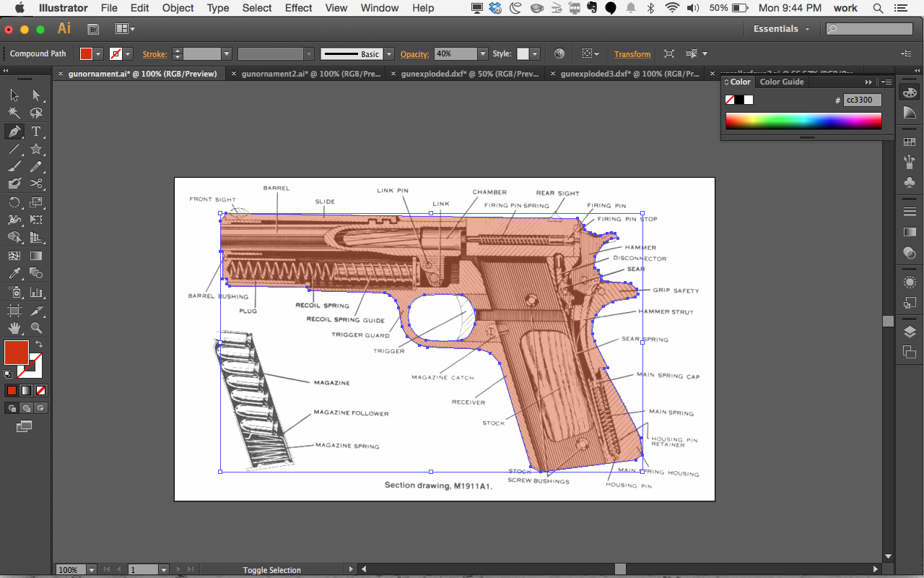This screenshot has height=578, width=924.
Task: Choose the Zoom tool
Action: (35, 328)
